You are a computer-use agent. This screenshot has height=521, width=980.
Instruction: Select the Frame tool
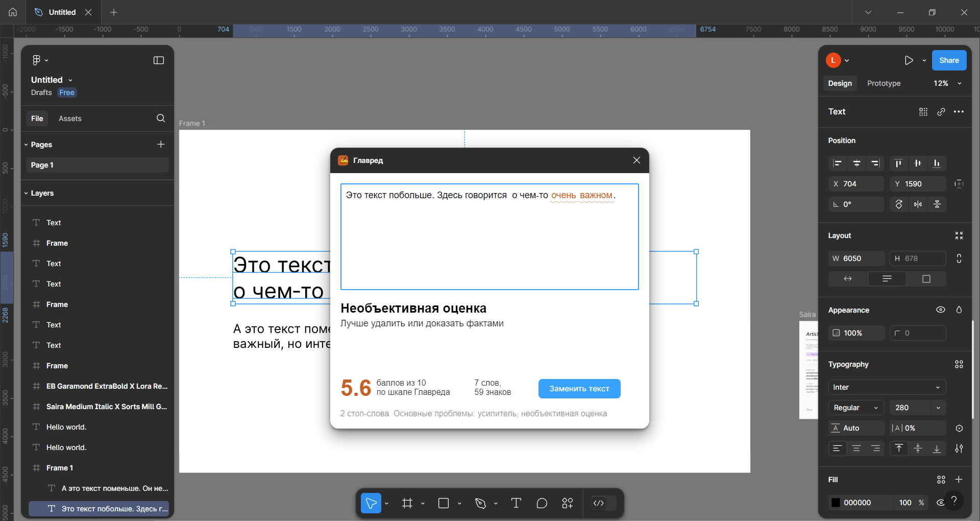click(x=407, y=503)
